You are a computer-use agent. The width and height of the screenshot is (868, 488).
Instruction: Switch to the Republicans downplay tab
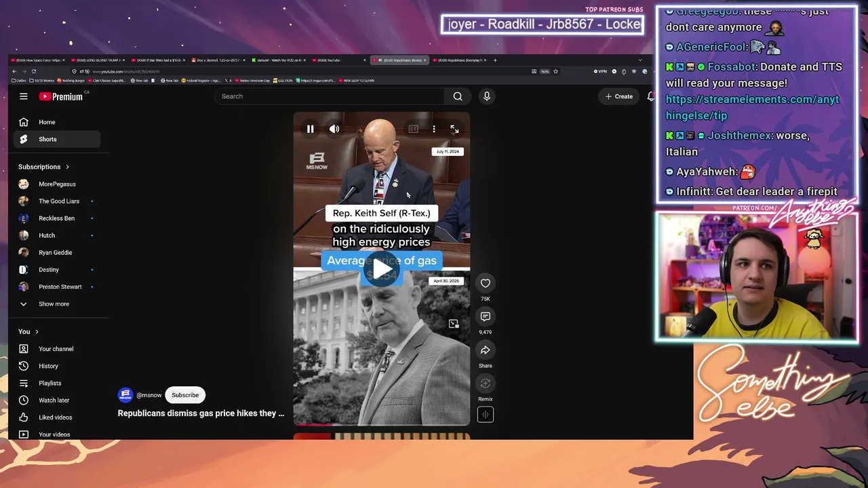click(x=460, y=60)
